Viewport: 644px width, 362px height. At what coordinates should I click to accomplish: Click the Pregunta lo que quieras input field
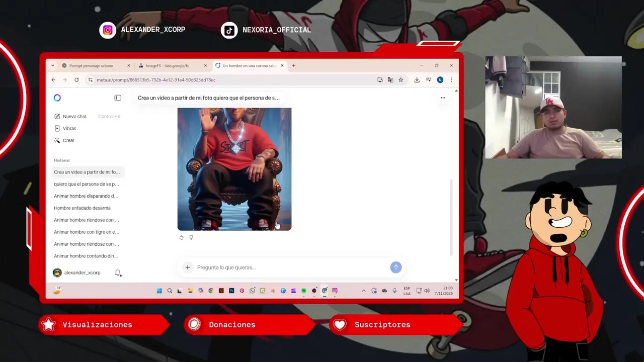tap(291, 267)
